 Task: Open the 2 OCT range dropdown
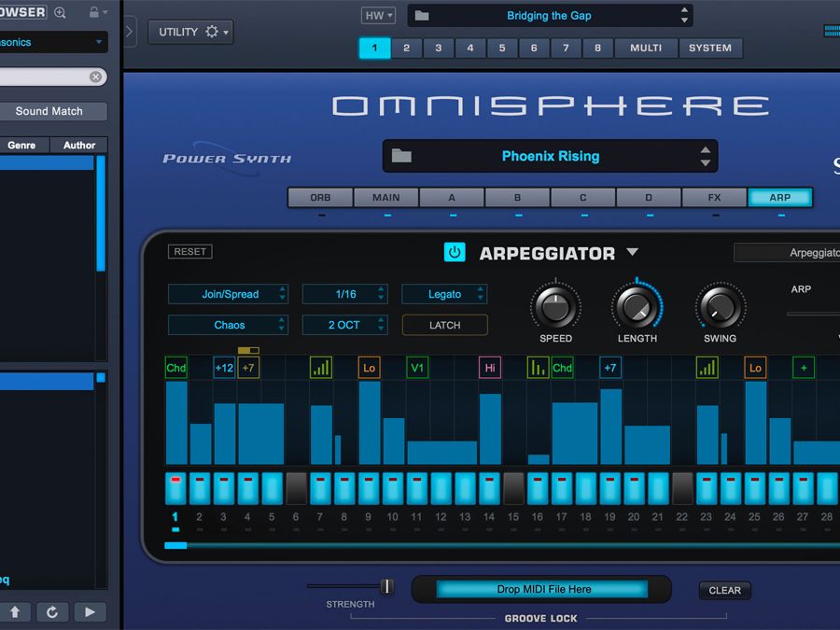click(343, 325)
